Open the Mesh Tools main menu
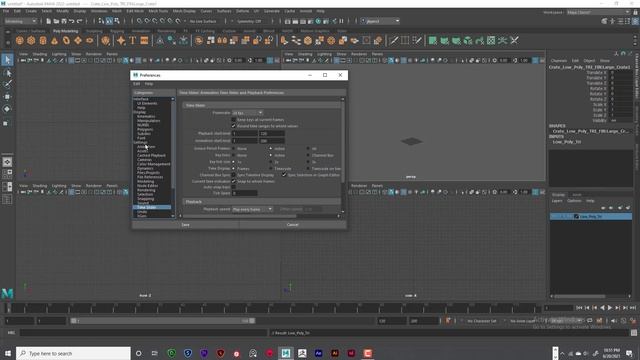 pos(158,11)
